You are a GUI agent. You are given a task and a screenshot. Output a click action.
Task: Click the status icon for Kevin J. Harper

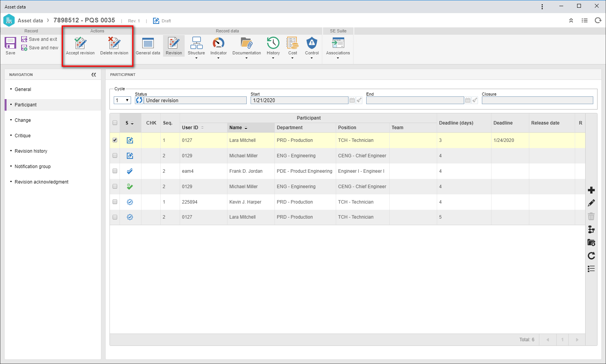[x=130, y=202]
